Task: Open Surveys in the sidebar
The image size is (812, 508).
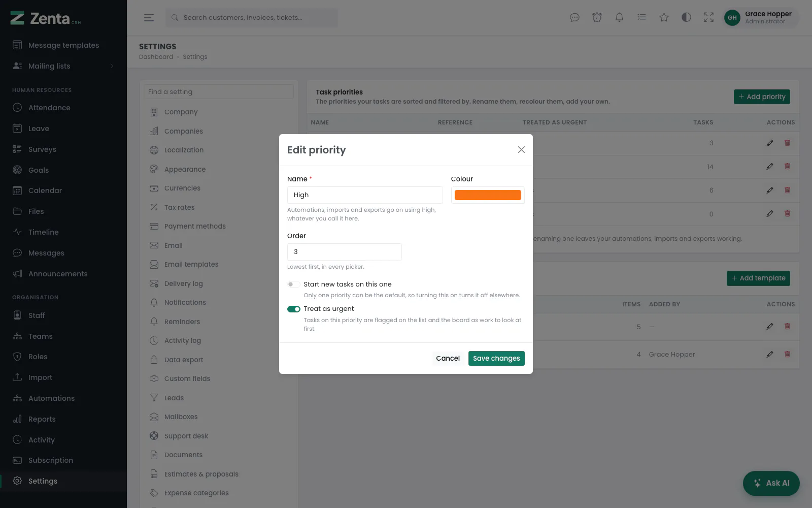Action: pos(63,149)
